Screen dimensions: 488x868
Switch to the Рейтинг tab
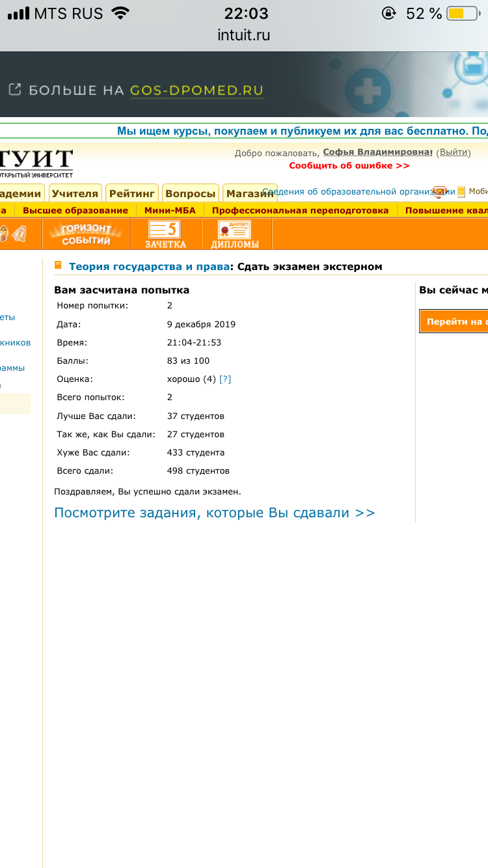point(132,193)
